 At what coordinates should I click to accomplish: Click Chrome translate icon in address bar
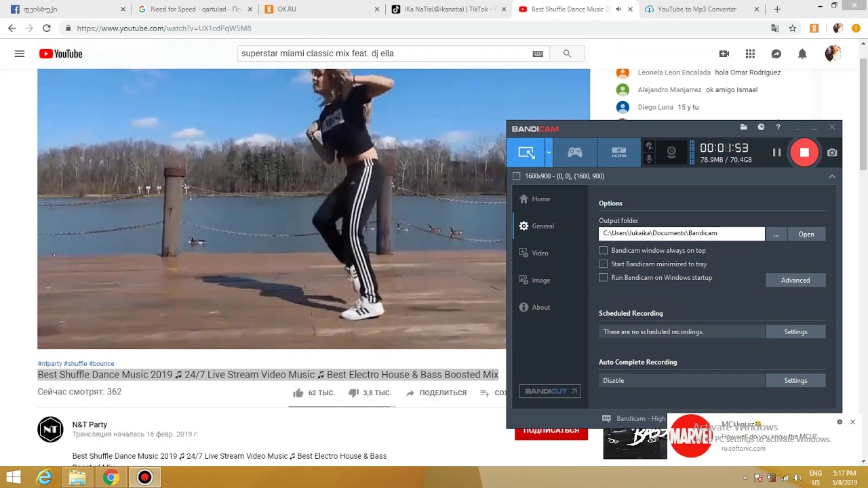tap(775, 28)
